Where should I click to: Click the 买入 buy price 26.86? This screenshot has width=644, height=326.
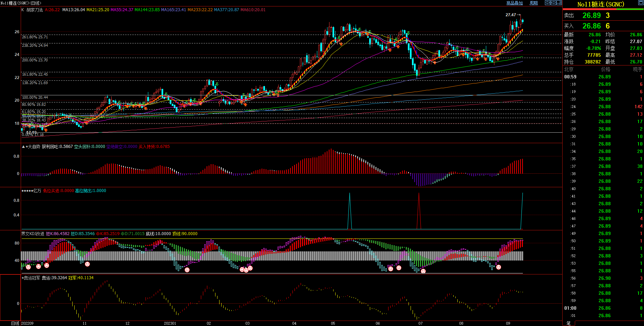click(x=591, y=26)
